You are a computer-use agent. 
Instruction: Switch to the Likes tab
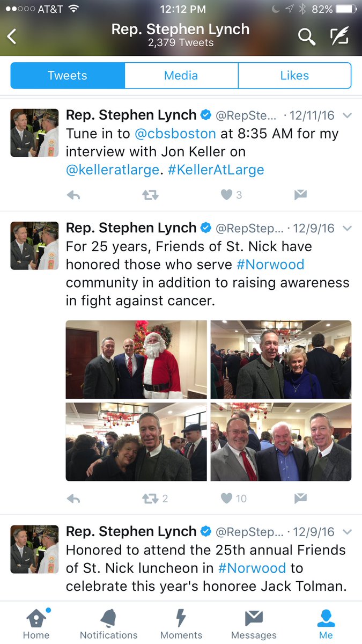click(294, 76)
